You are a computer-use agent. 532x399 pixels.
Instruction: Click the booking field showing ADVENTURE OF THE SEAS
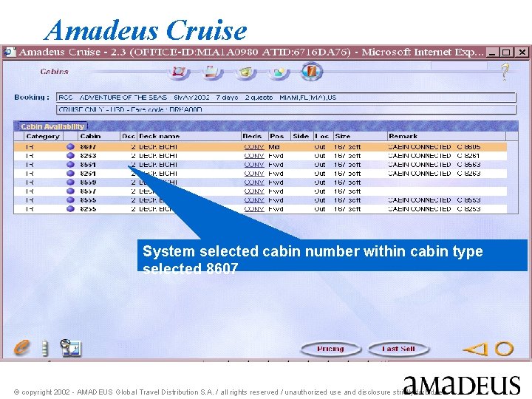286,98
